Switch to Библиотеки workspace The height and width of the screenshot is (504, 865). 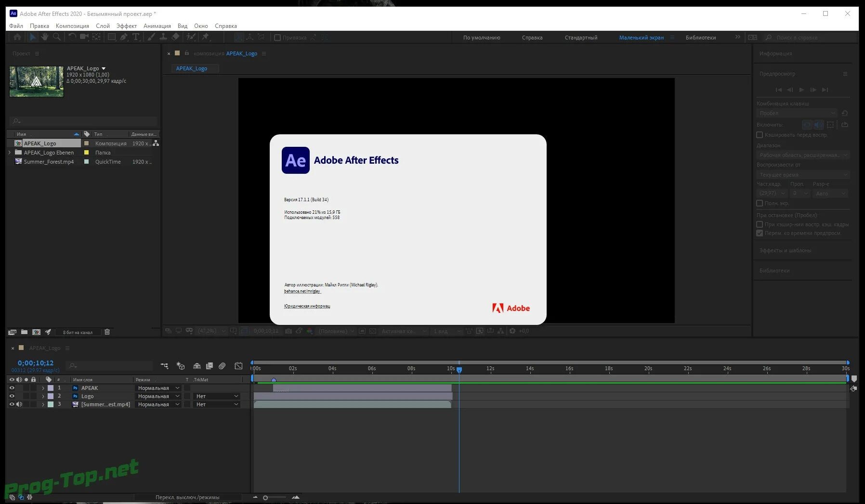pos(701,38)
